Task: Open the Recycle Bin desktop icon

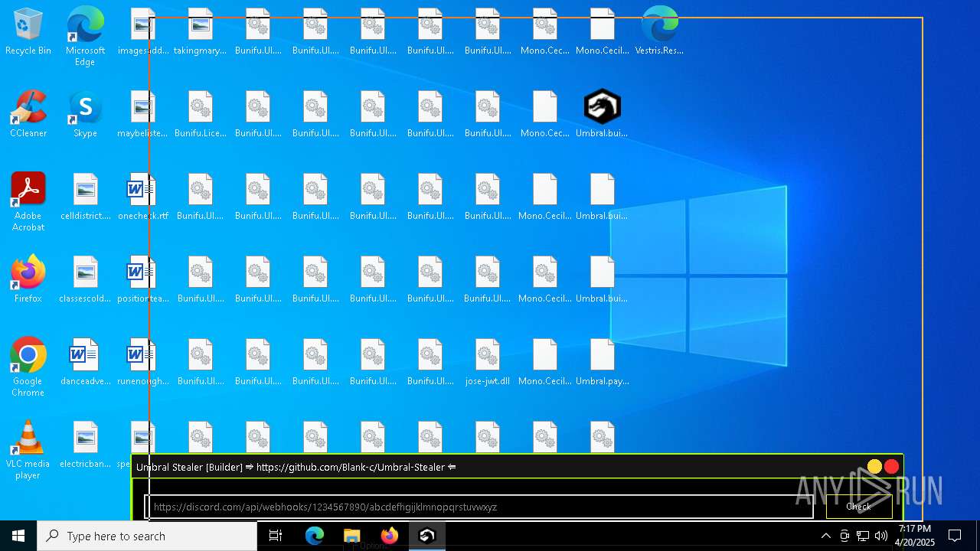Action: [28, 32]
